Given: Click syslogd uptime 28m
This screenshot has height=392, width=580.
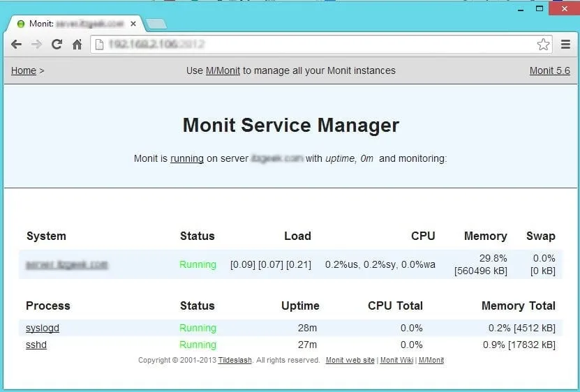Looking at the screenshot, I should (307, 328).
